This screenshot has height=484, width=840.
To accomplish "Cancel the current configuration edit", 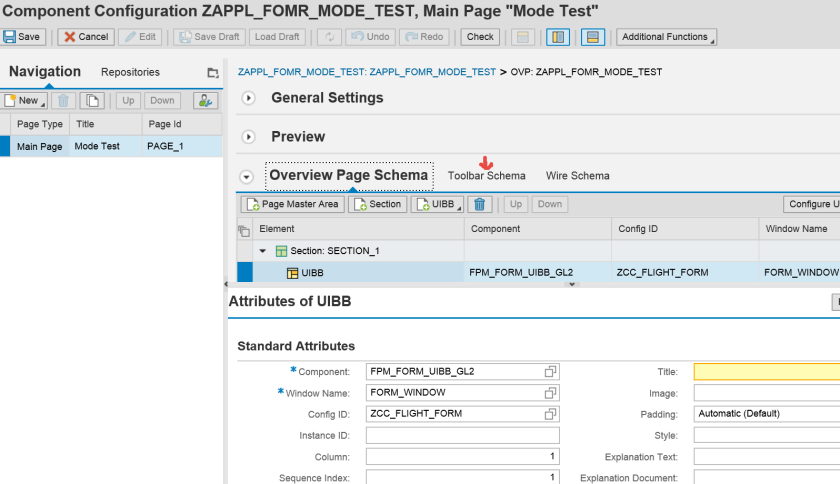I will 85,37.
